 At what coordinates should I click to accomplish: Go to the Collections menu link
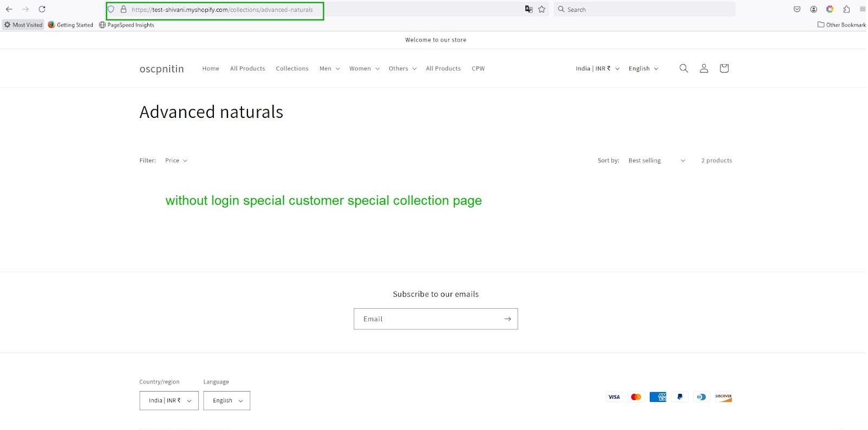coord(292,69)
